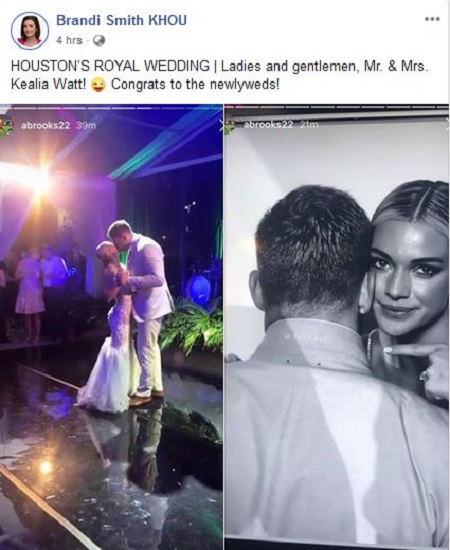Image resolution: width=450 pixels, height=550 pixels.
Task: Click the tongue-out emoji in post text
Action: [x=98, y=86]
